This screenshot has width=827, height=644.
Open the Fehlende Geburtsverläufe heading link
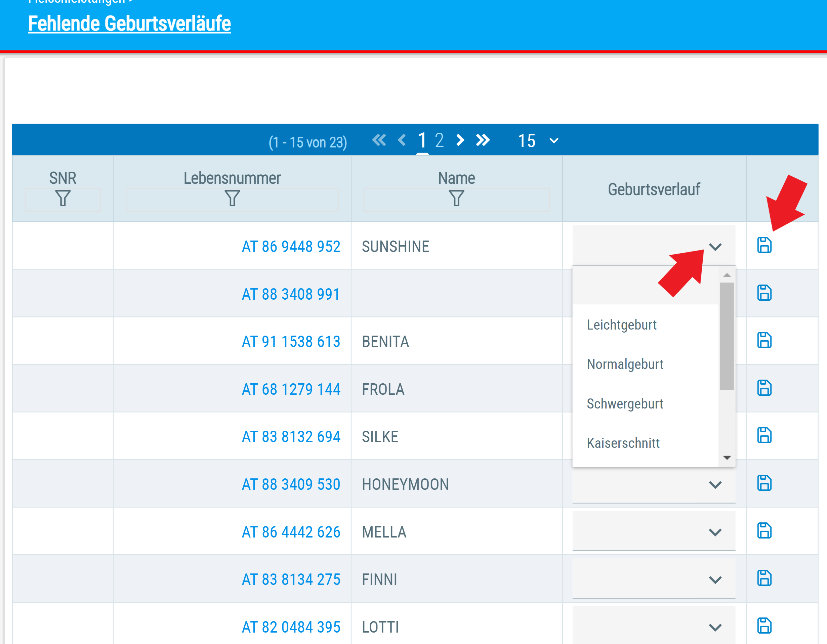click(129, 24)
